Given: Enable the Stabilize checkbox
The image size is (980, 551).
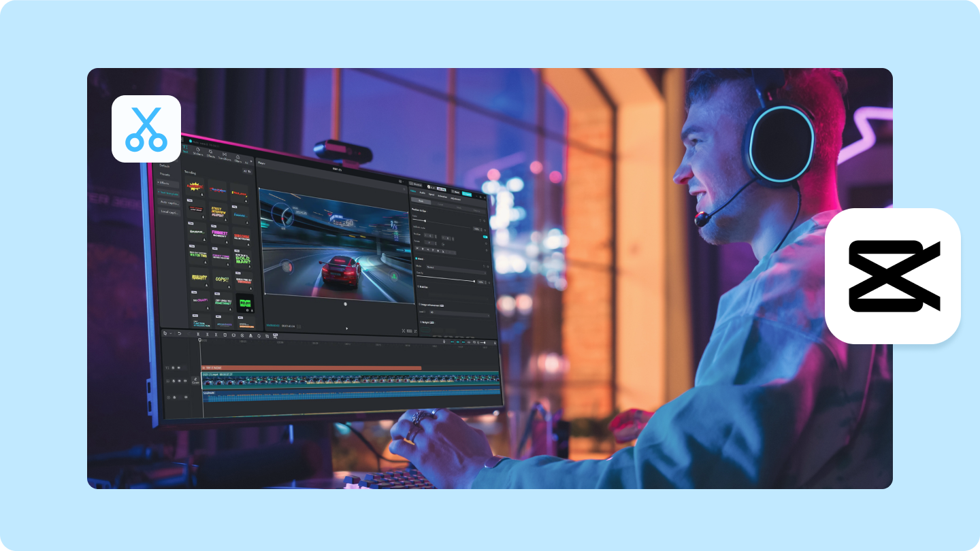Looking at the screenshot, I should (418, 286).
